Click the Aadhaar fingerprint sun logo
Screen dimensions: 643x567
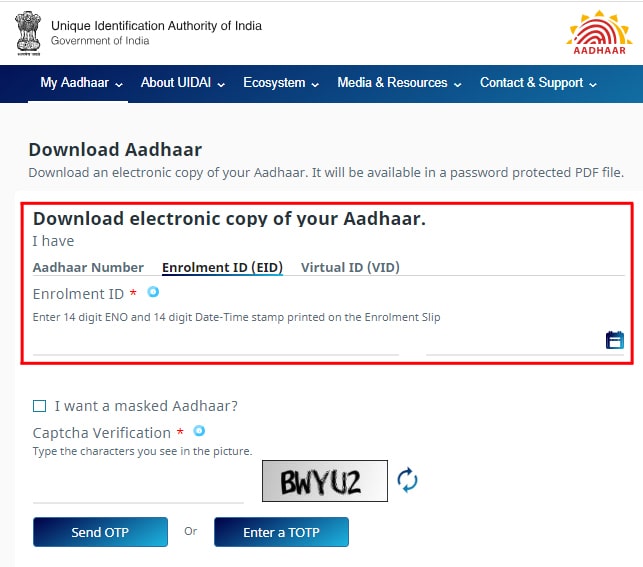click(x=599, y=32)
